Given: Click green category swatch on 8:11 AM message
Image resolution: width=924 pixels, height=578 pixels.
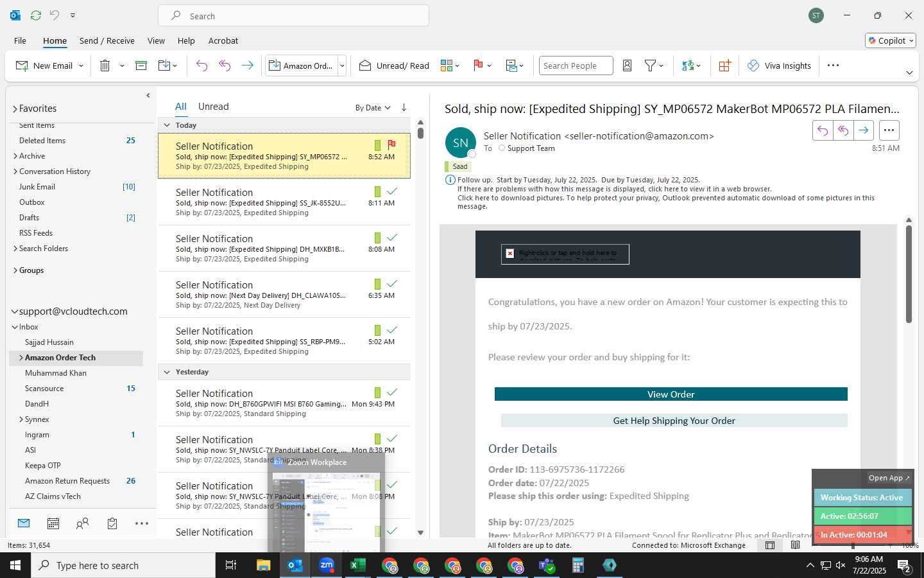Looking at the screenshot, I should pyautogui.click(x=377, y=191).
